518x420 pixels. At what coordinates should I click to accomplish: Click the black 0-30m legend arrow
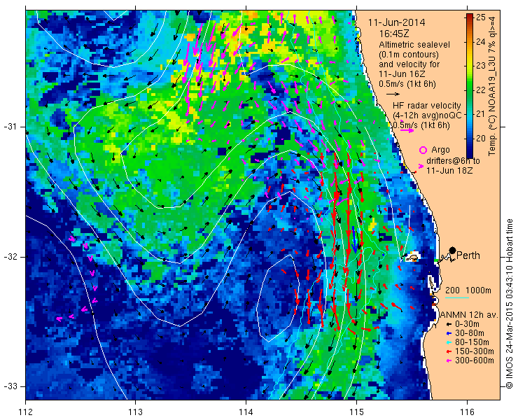449,325
